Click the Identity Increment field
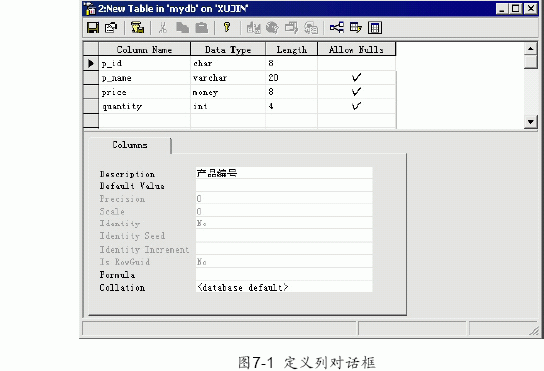The width and height of the screenshot is (544, 371). tap(284, 249)
